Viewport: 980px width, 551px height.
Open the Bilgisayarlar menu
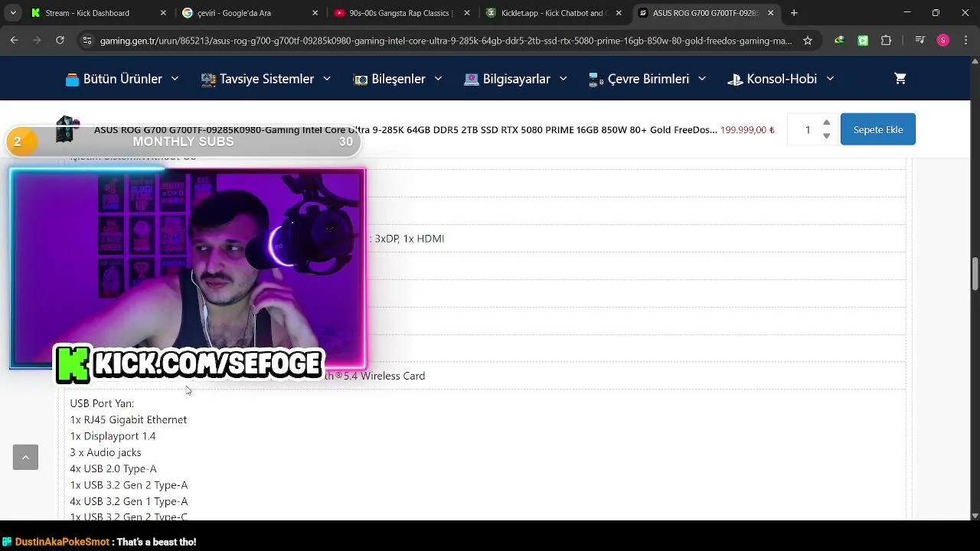pyautogui.click(x=516, y=79)
